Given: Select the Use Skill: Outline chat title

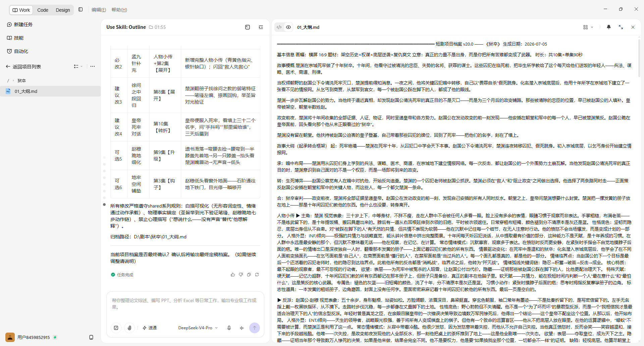Looking at the screenshot, I should point(126,27).
